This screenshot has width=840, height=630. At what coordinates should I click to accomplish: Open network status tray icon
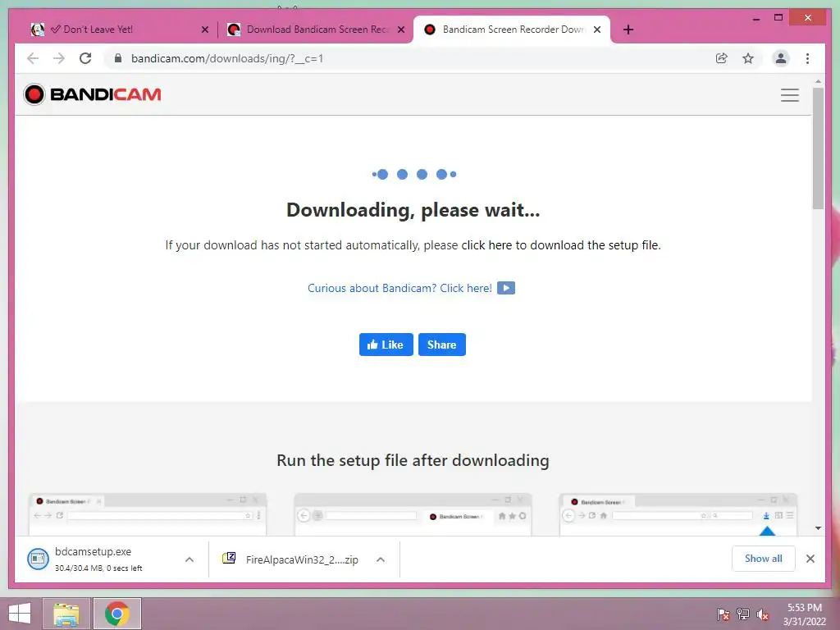(742, 614)
